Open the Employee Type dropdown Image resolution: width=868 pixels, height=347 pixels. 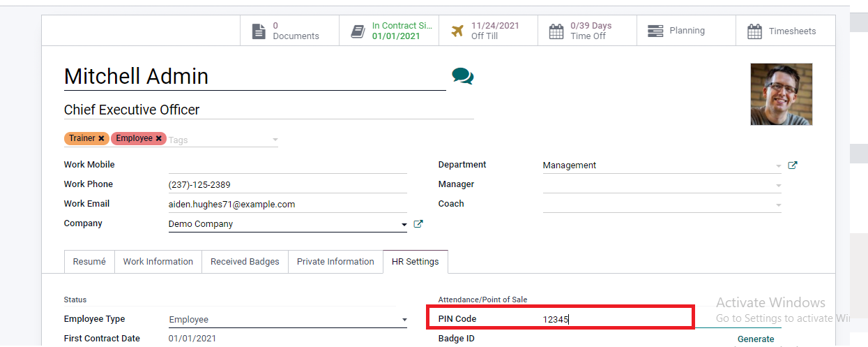point(404,320)
